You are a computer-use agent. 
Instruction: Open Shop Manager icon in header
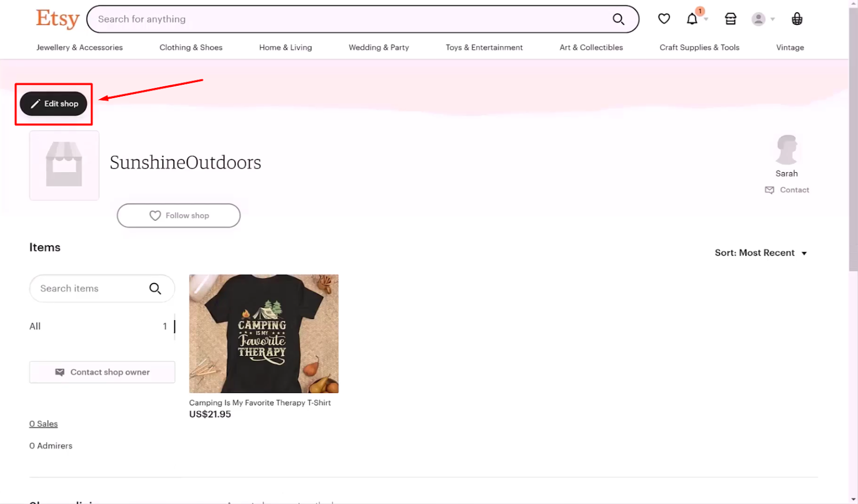730,19
